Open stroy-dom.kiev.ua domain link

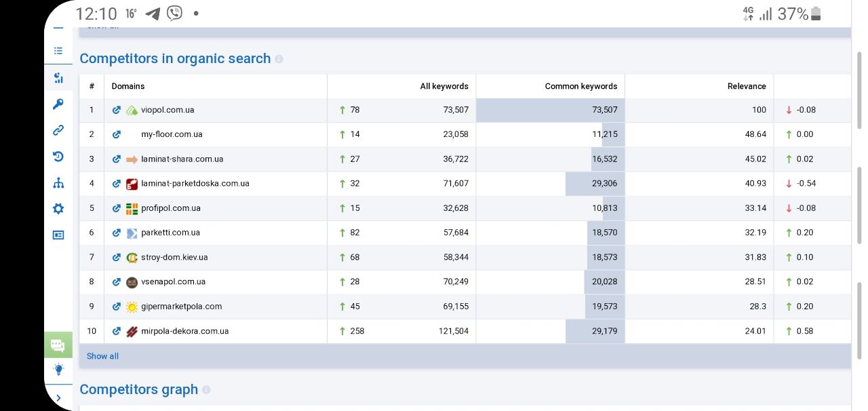pyautogui.click(x=174, y=258)
